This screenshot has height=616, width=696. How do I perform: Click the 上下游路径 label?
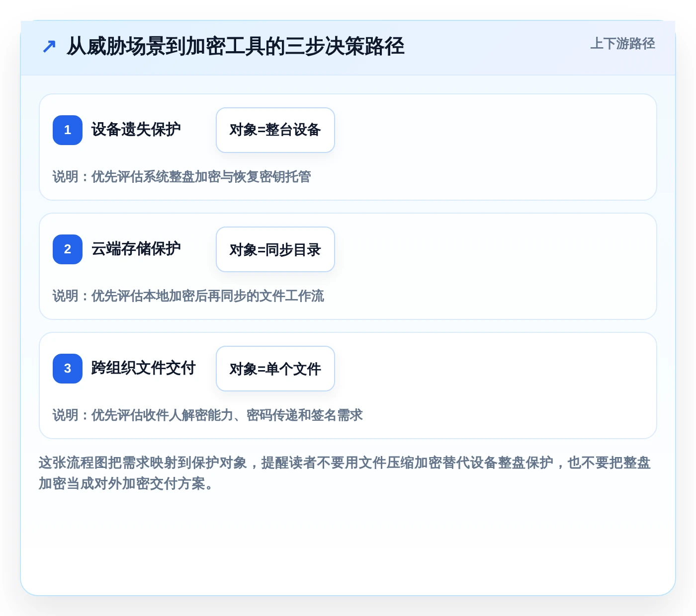(x=622, y=44)
